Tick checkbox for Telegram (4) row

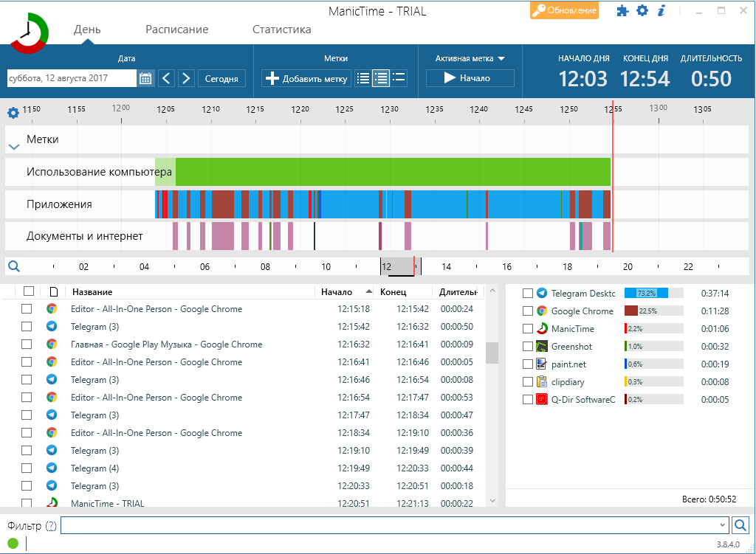coord(27,468)
